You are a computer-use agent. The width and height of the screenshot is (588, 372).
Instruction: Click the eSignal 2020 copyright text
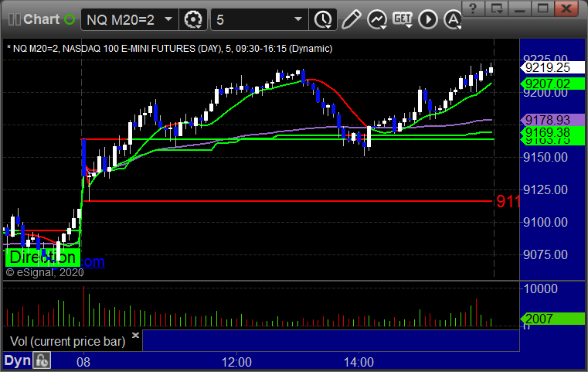45,272
